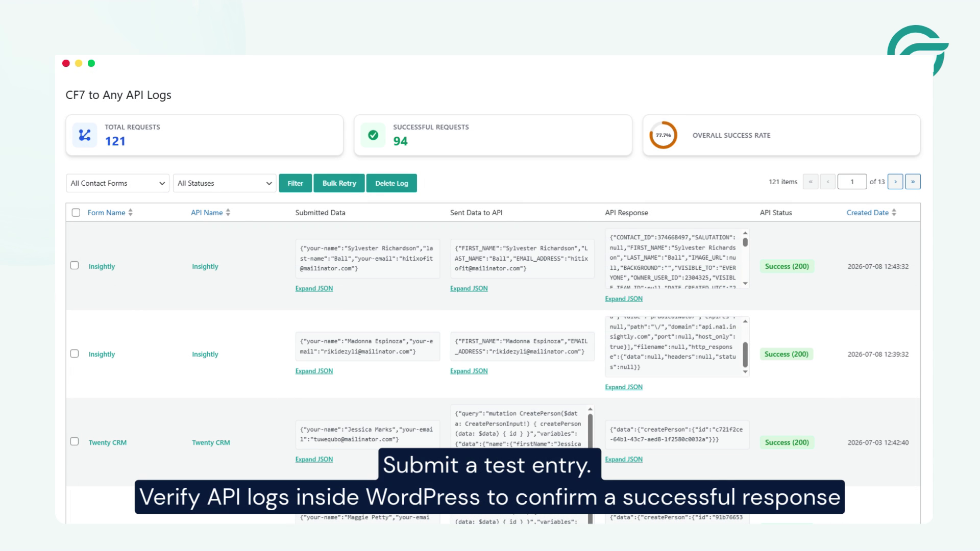Click Success (200) badge at 12:39:32
The width and height of the screenshot is (980, 551).
pyautogui.click(x=787, y=354)
